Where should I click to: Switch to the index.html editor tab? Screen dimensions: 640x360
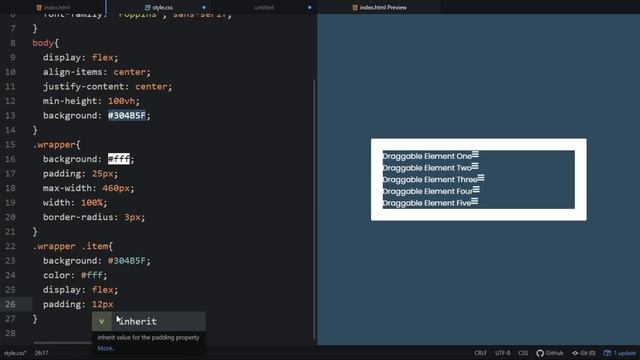click(53, 7)
